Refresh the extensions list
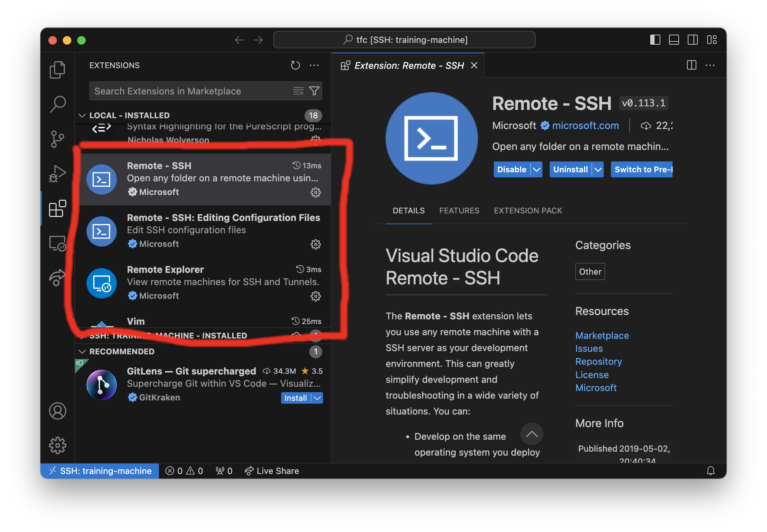 pos(295,65)
